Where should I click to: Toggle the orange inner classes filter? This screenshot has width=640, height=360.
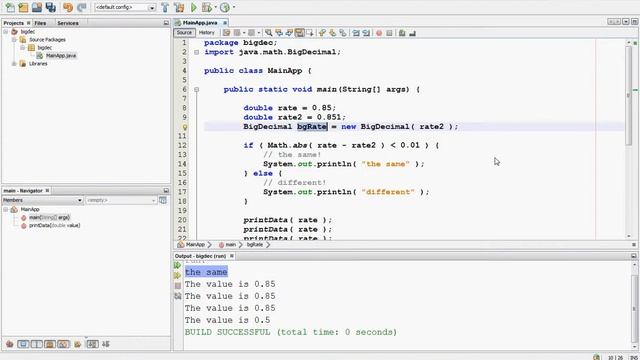pos(63,344)
